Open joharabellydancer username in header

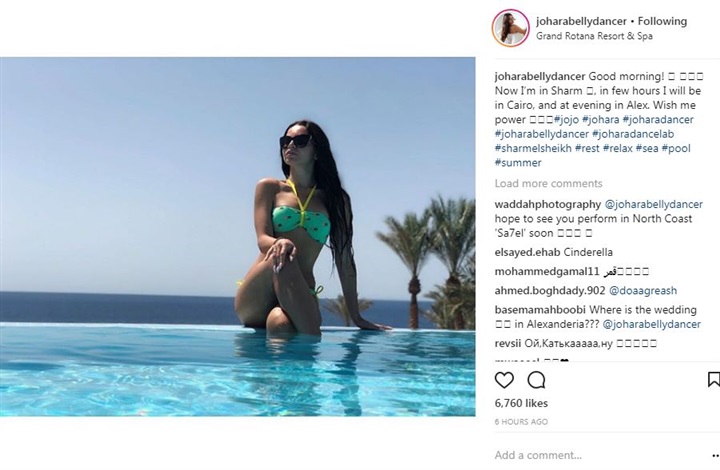pyautogui.click(x=581, y=21)
